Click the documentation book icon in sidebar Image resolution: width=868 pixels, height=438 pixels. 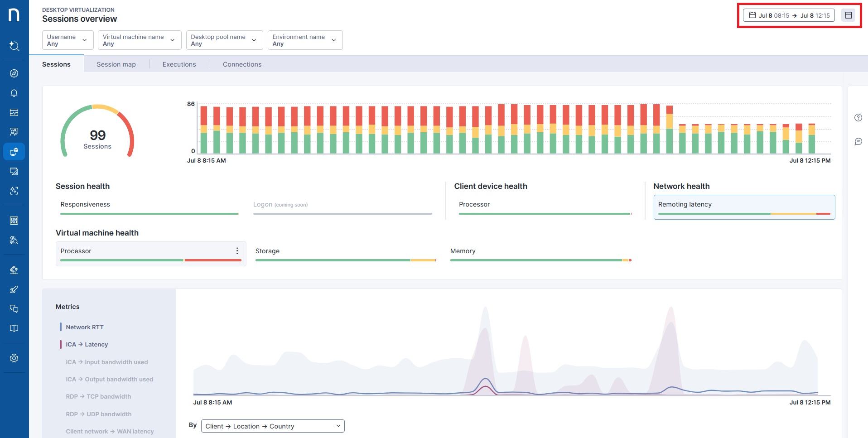(x=14, y=328)
